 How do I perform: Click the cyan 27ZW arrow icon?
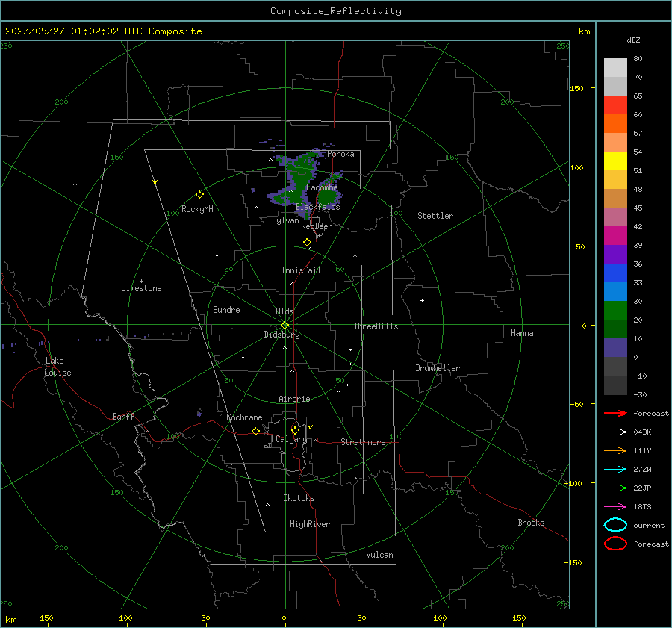[x=615, y=470]
